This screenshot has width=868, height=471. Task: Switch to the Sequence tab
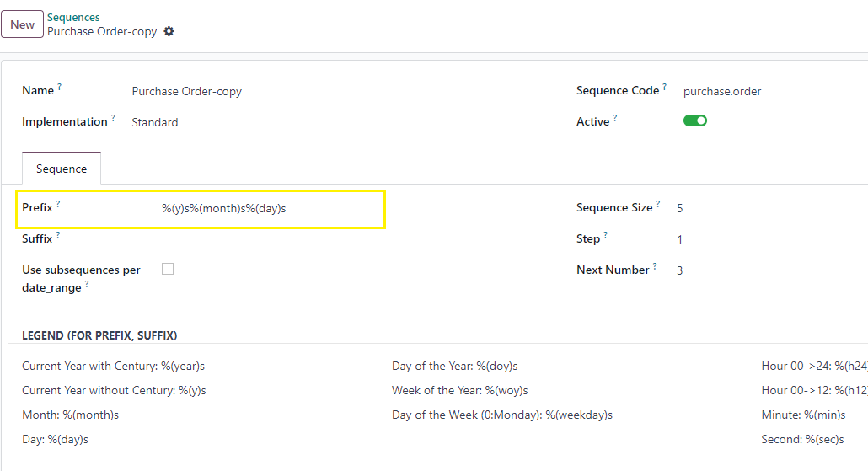(x=62, y=169)
